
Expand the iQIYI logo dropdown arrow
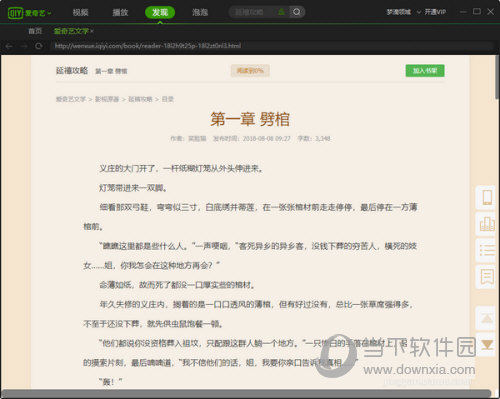coord(49,13)
